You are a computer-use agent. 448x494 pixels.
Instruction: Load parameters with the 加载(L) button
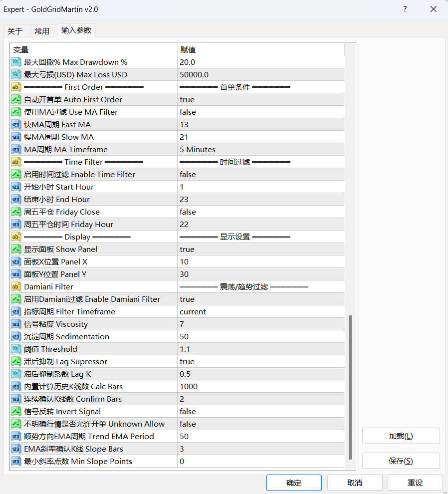click(x=400, y=436)
